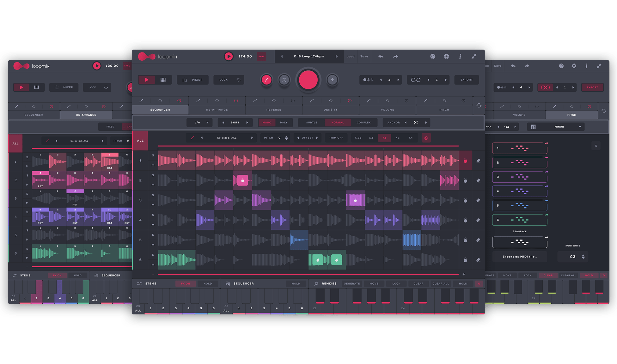Click the plus icon below the track grid

[464, 274]
